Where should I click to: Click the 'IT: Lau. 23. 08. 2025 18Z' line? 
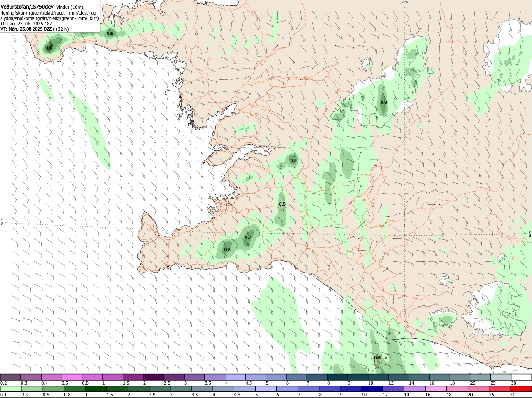tap(26, 24)
